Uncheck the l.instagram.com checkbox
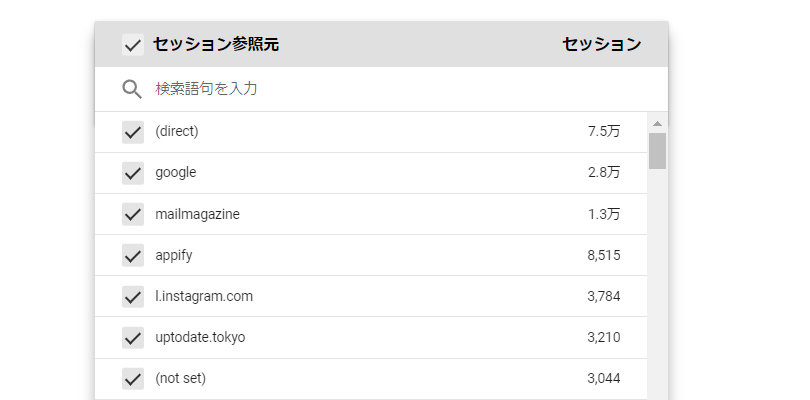This screenshot has height=400, width=810. [x=132, y=297]
